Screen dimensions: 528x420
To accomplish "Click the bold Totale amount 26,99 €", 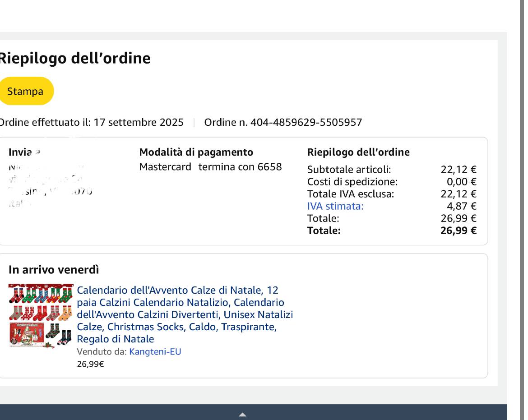I will (458, 231).
